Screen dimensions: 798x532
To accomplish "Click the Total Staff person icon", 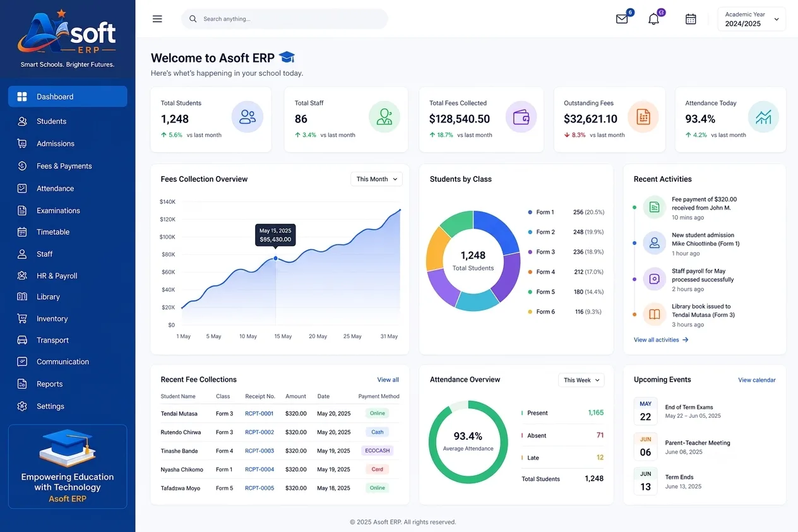I will tap(384, 117).
